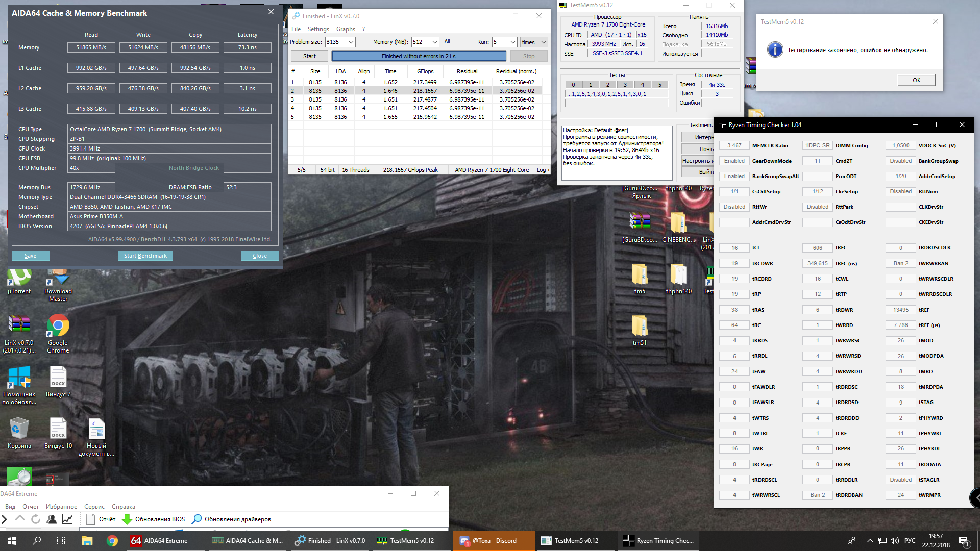Click the AIDA64 refresh toolbar icon
Screen dimensions: 980x551
pyautogui.click(x=36, y=519)
